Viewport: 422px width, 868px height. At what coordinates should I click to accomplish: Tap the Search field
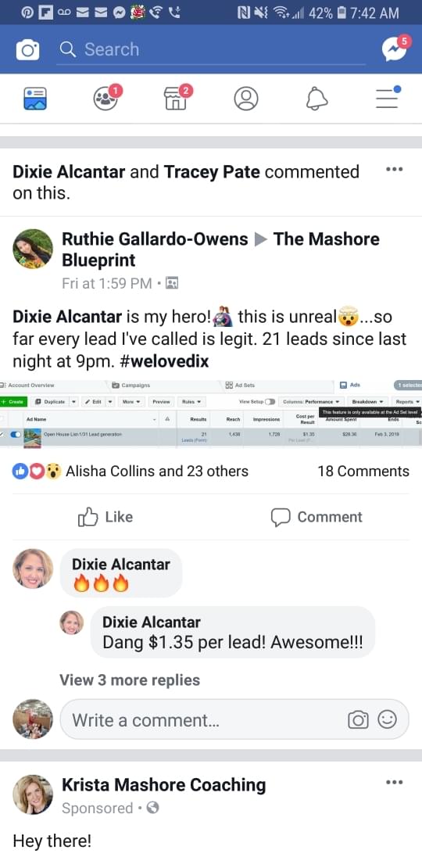click(x=211, y=50)
